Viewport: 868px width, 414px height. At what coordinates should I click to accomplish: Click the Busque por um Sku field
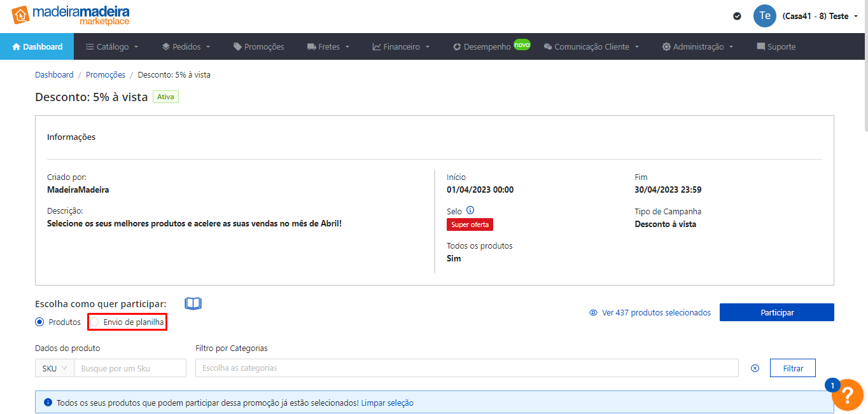pos(130,368)
